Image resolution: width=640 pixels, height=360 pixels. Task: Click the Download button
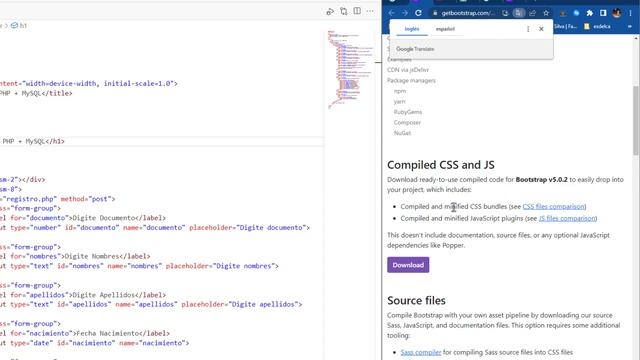coord(408,265)
